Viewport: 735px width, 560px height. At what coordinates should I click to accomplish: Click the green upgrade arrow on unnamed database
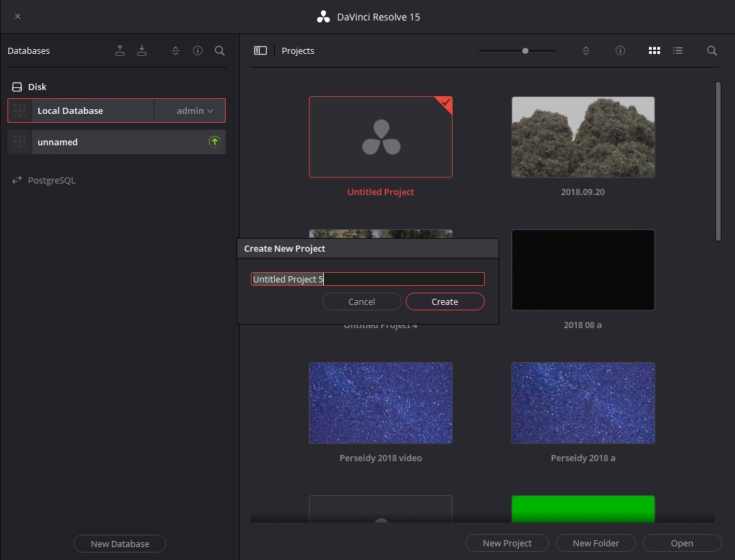click(215, 142)
